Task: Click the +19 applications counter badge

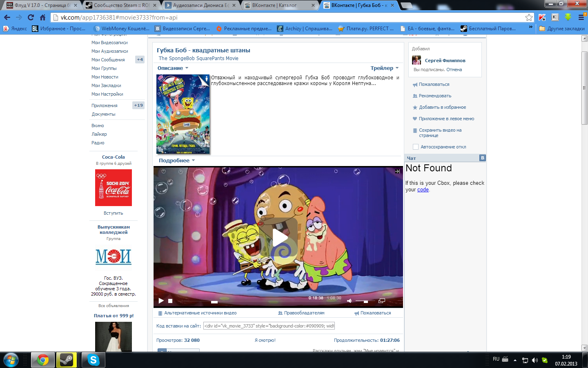Action: (x=138, y=105)
